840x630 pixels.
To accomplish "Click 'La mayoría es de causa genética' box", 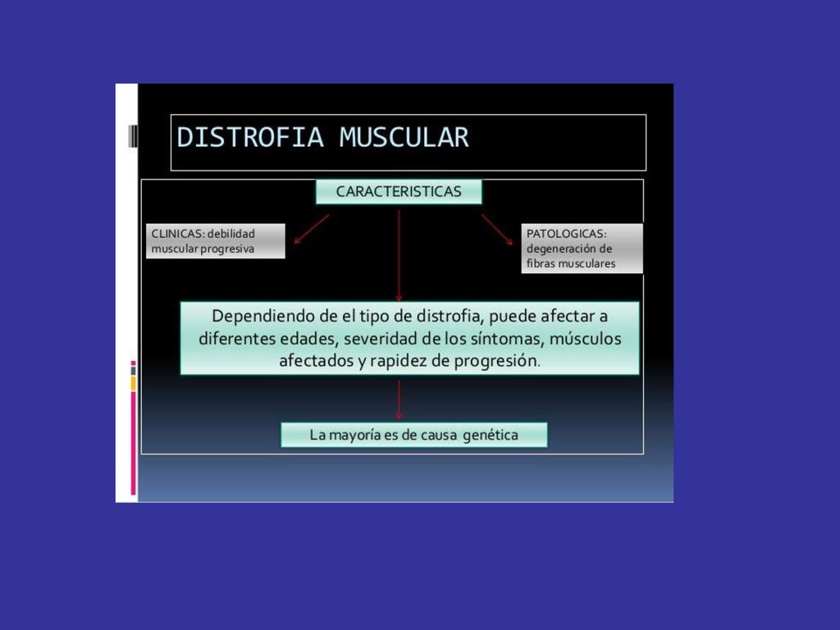I will point(414,435).
